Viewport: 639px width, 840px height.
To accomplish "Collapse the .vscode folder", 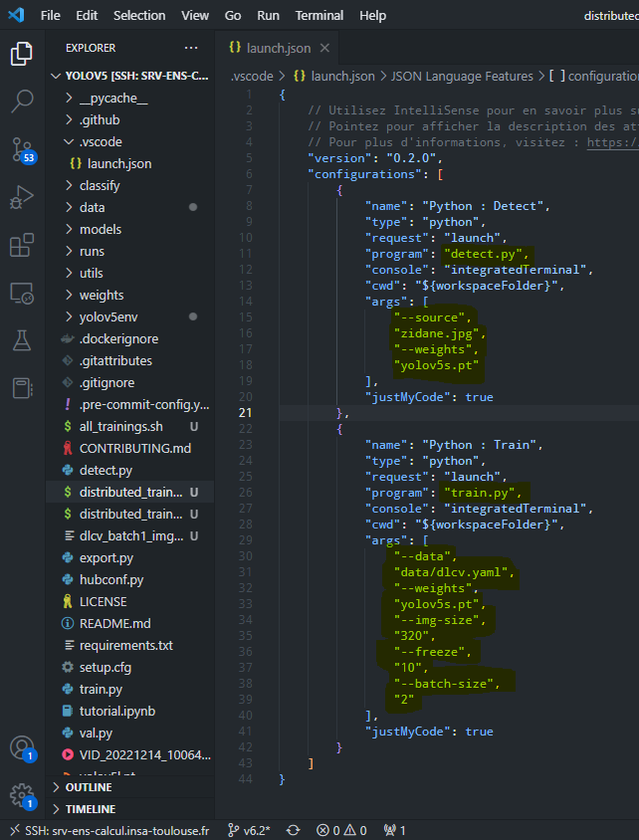I will (x=130, y=142).
